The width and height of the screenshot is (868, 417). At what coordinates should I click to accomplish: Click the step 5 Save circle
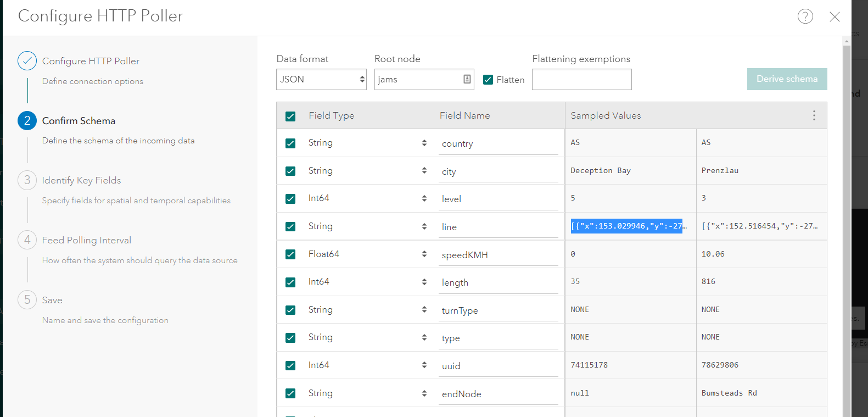click(x=27, y=300)
